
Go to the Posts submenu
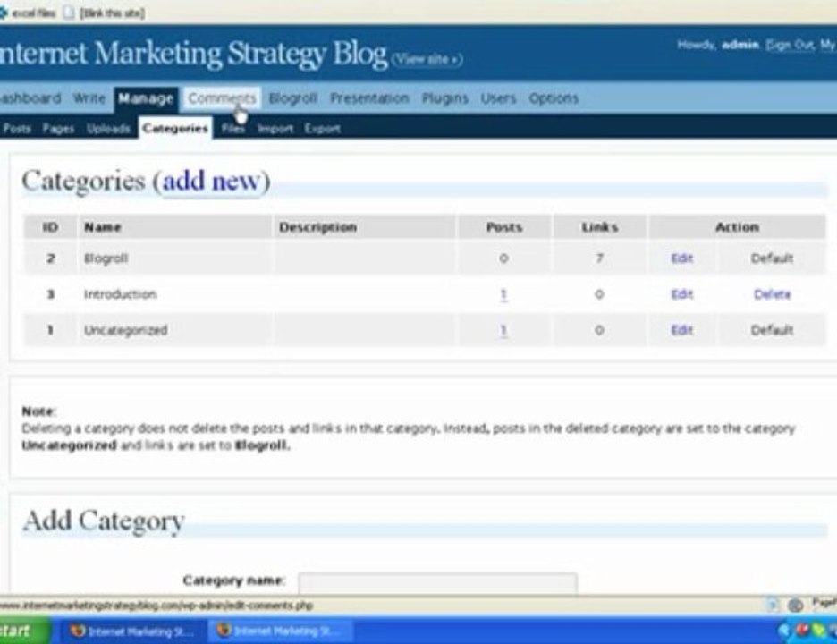[x=17, y=129]
